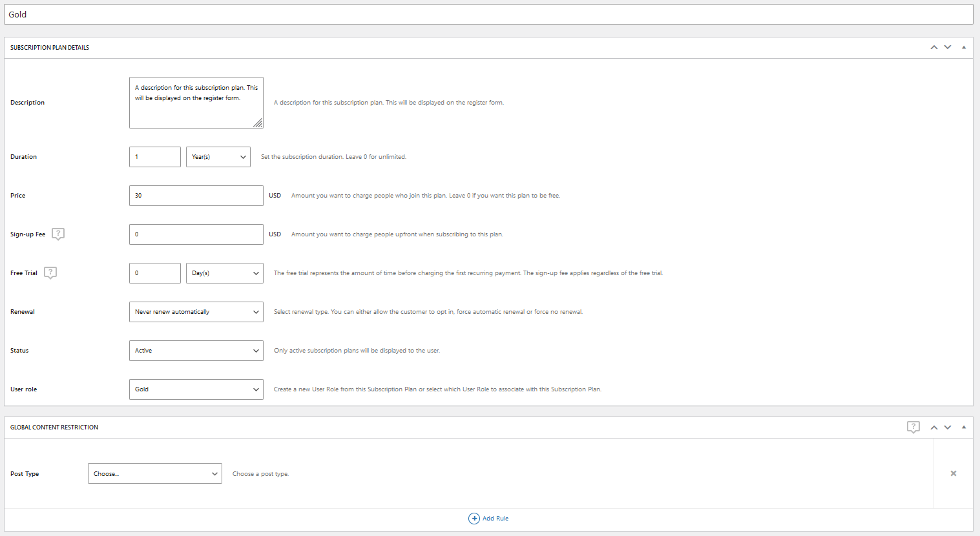Open the User role dropdown
Viewport: 980px width, 536px height.
tap(196, 389)
